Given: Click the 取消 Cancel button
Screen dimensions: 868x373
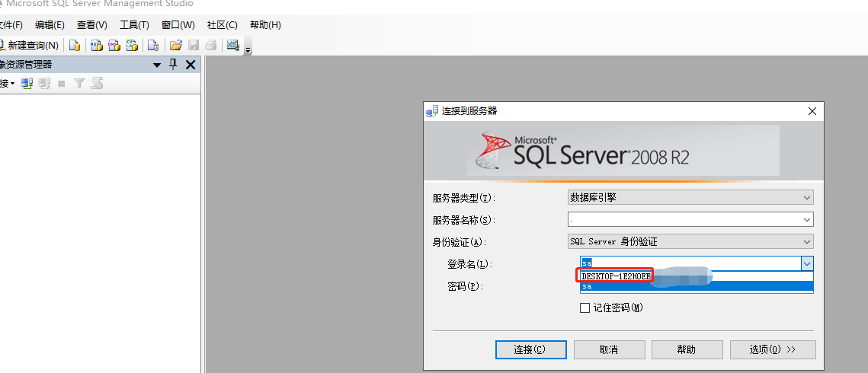Looking at the screenshot, I should pos(610,350).
